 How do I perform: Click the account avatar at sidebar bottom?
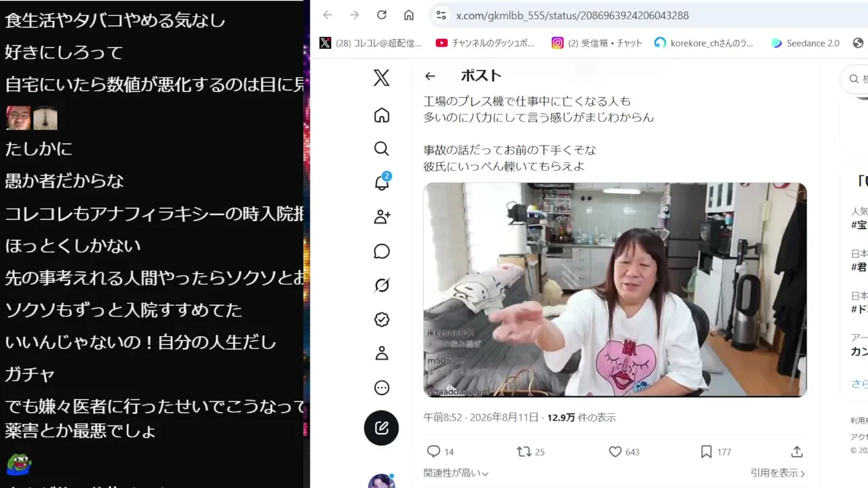coord(382,481)
